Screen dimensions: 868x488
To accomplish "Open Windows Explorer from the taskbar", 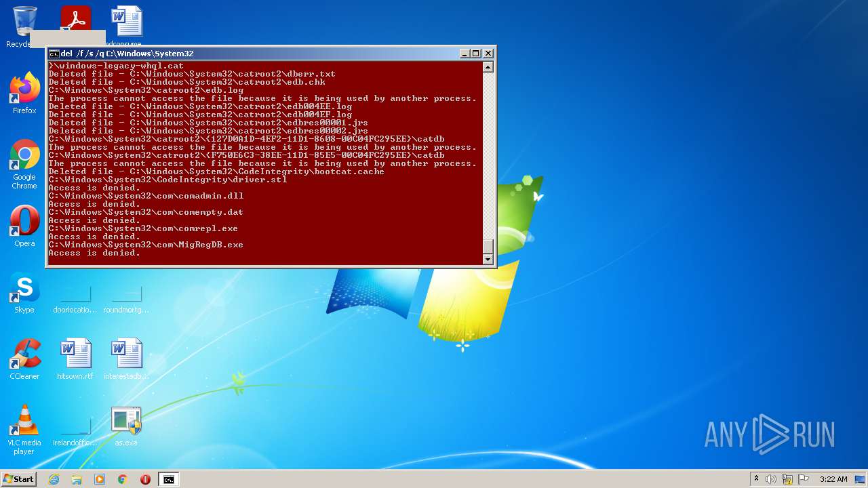I will click(x=77, y=479).
